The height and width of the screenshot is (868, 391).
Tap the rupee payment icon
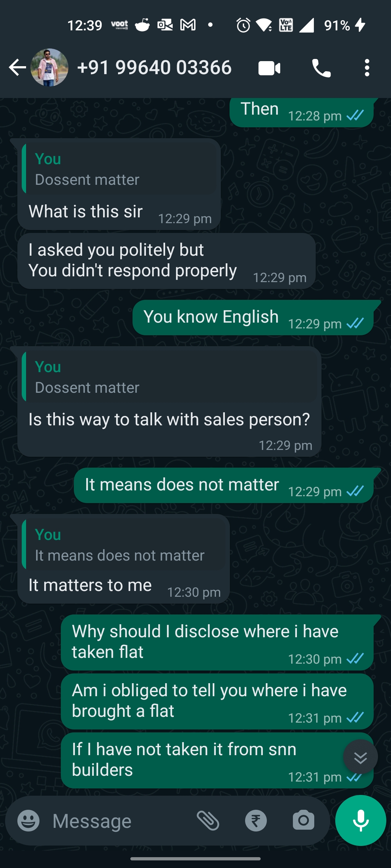(256, 821)
